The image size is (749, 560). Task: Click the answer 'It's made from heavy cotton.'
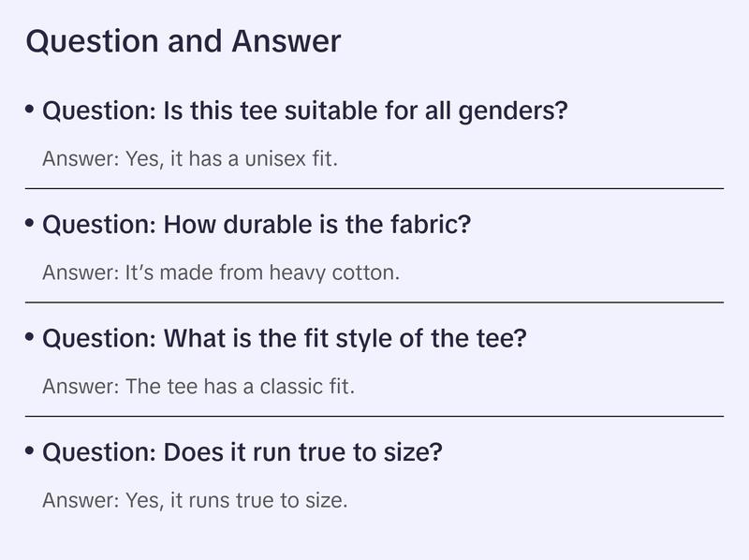pos(221,273)
